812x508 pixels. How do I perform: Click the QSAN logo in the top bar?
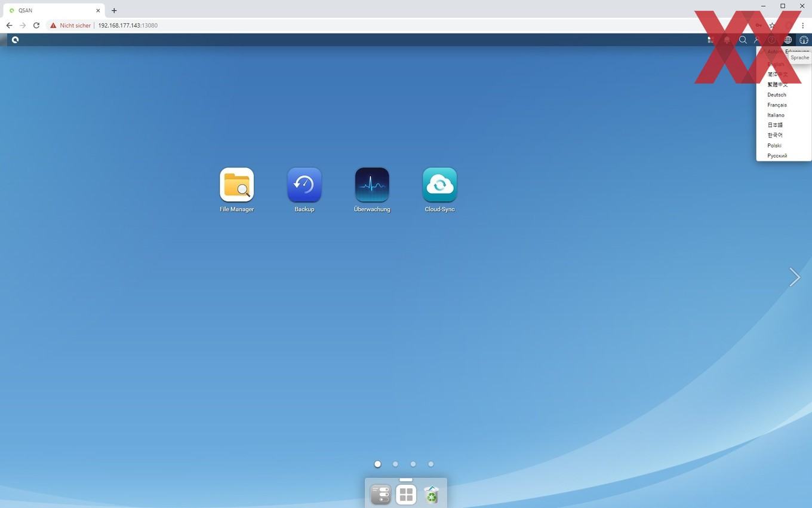click(15, 39)
